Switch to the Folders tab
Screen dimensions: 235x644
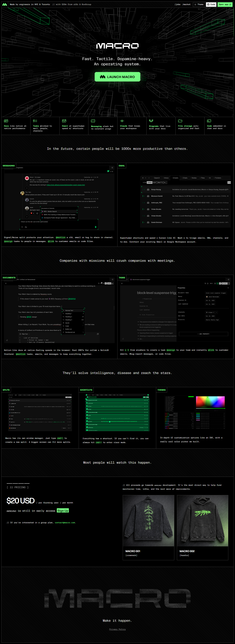tap(218, 178)
